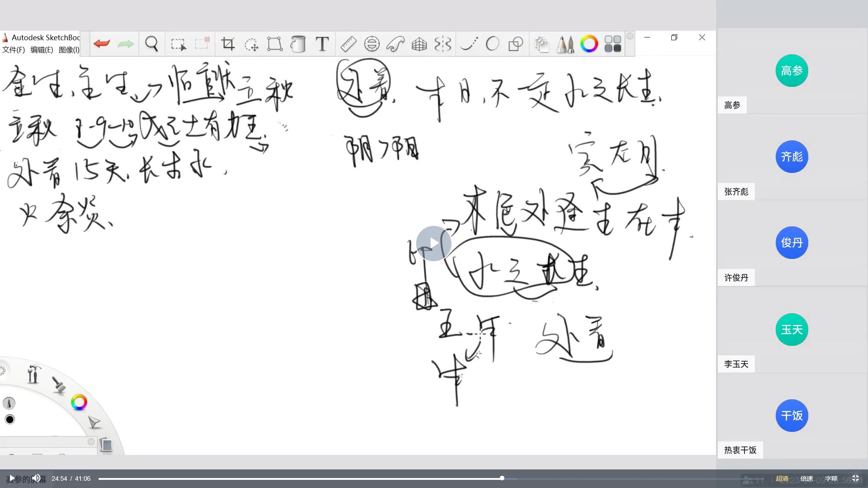
Task: Click the 字幕 subtitles button
Action: [x=831, y=478]
